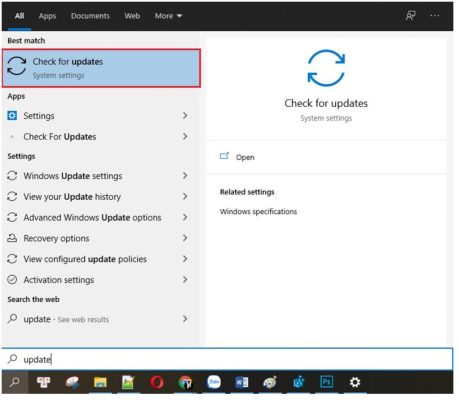Click the Advanced Windows Update options icon
This screenshot has height=400, width=459.
click(12, 217)
